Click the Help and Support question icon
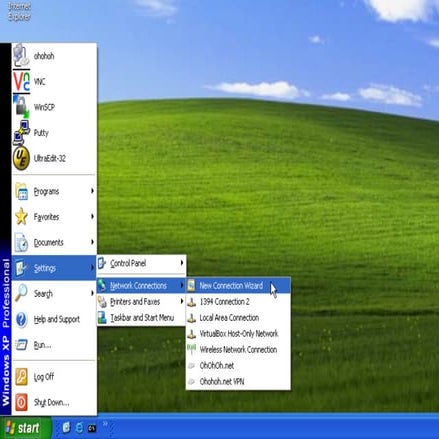The width and height of the screenshot is (439, 439). (21, 319)
